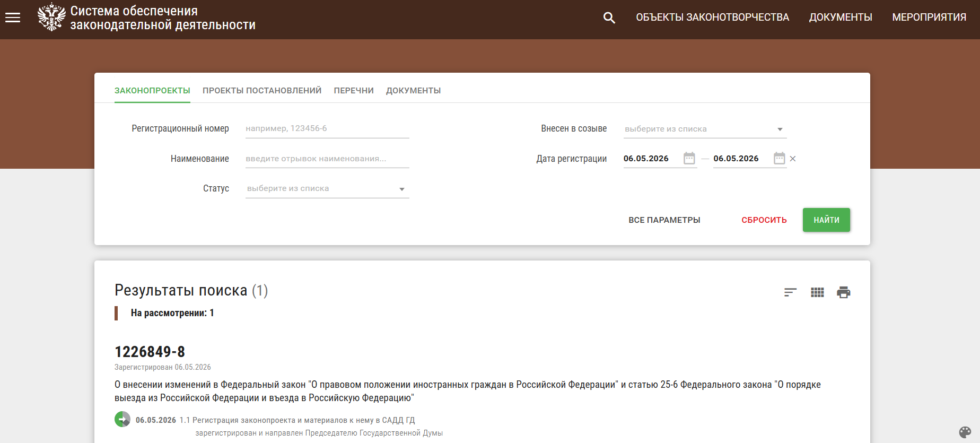The image size is (980, 443).
Task: Open sorting options for search results
Action: [790, 292]
